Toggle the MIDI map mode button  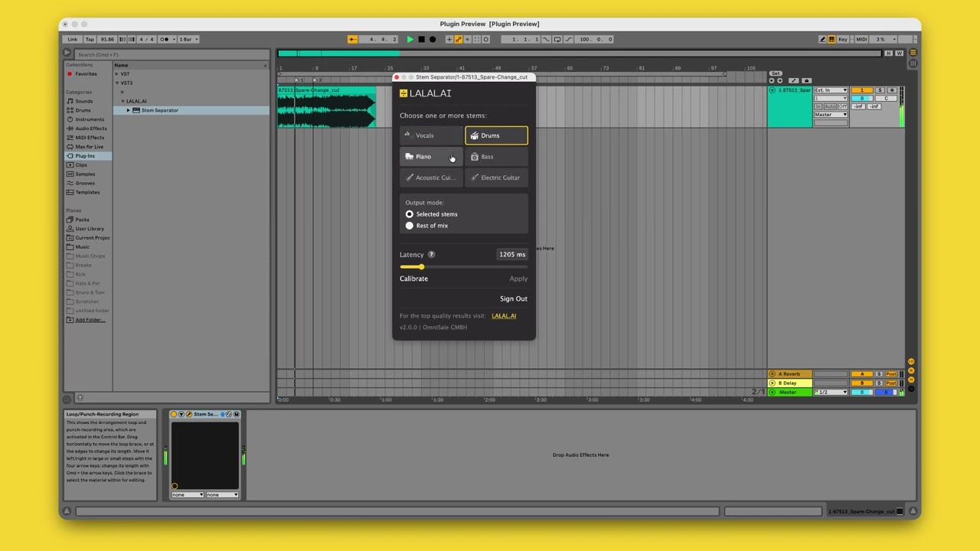[861, 39]
